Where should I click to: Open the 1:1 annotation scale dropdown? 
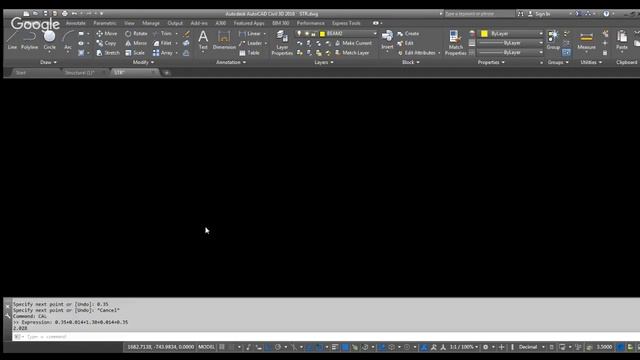464,347
